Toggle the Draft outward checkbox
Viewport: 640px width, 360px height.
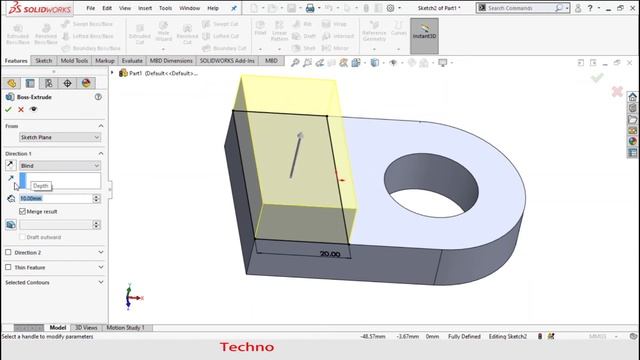click(x=22, y=237)
